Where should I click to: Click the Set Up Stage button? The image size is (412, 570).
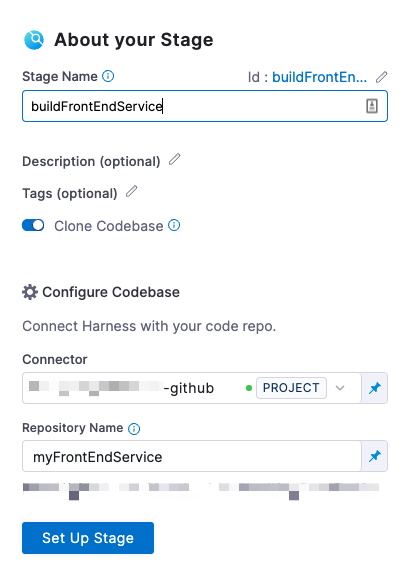pyautogui.click(x=88, y=538)
